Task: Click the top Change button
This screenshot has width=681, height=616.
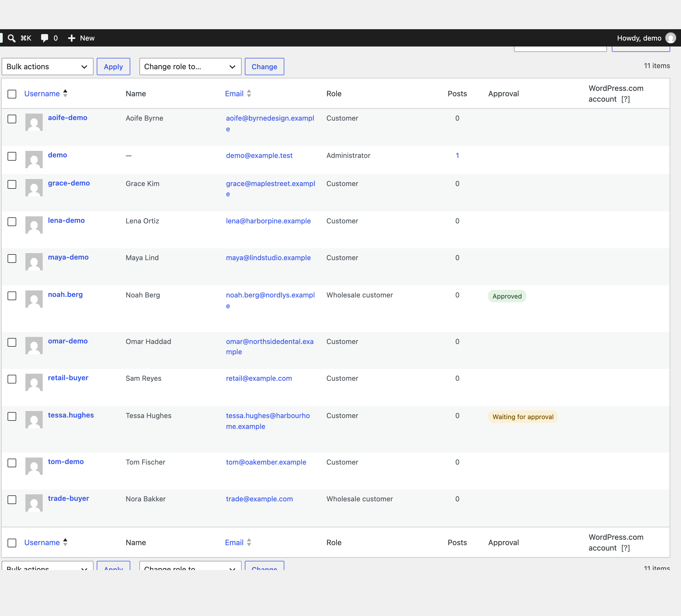Action: coord(264,67)
